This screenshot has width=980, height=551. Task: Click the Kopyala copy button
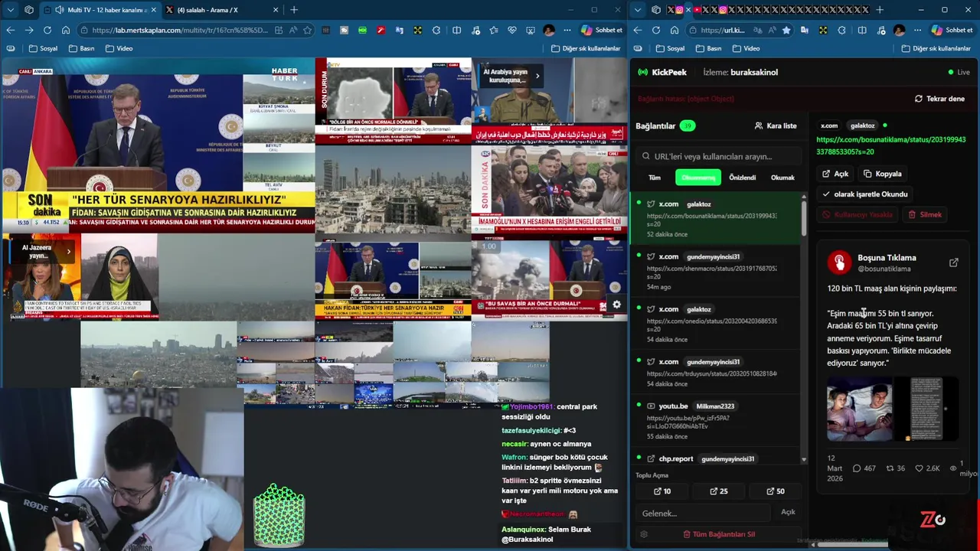(883, 174)
